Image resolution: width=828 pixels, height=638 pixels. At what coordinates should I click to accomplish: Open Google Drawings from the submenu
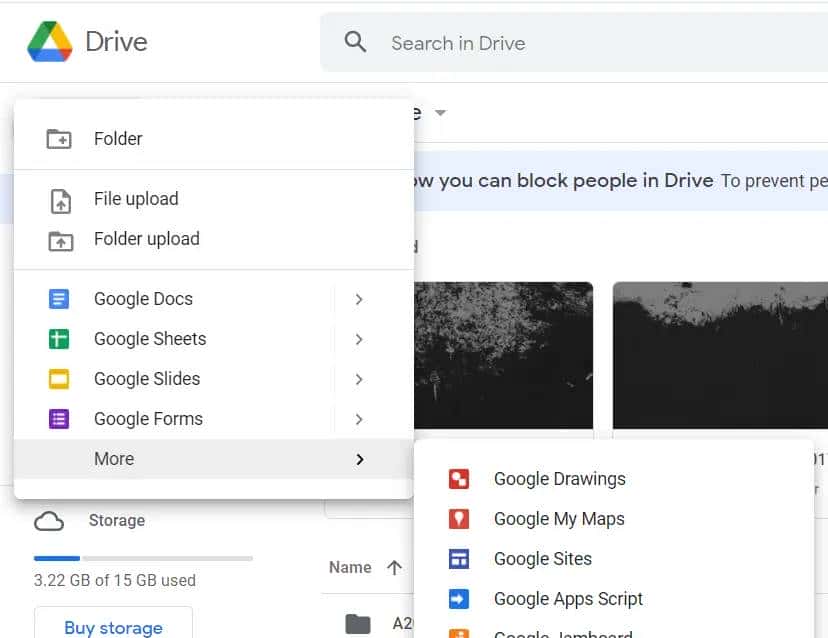pos(559,478)
